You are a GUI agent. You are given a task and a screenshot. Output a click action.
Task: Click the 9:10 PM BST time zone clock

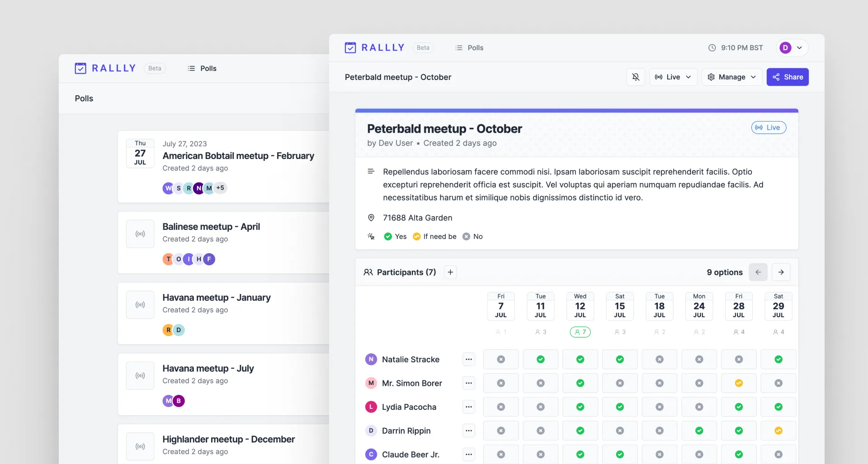(x=736, y=47)
